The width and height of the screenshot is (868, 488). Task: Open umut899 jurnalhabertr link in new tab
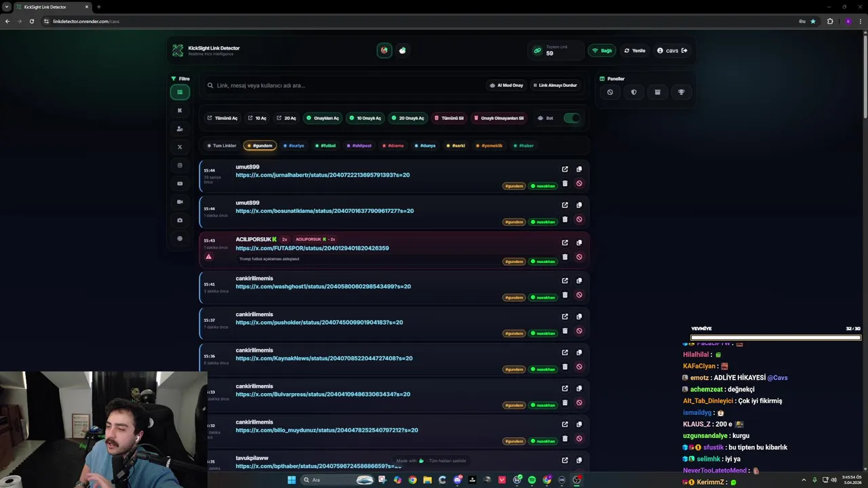tap(565, 169)
